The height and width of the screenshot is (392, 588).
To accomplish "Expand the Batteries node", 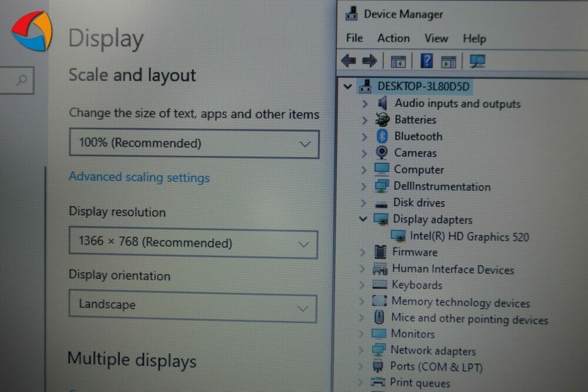I will click(364, 120).
